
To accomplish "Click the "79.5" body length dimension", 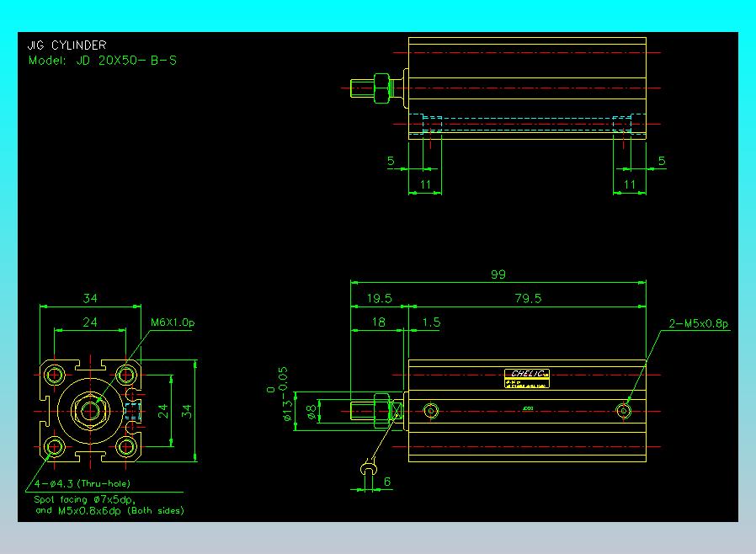I will (528, 298).
